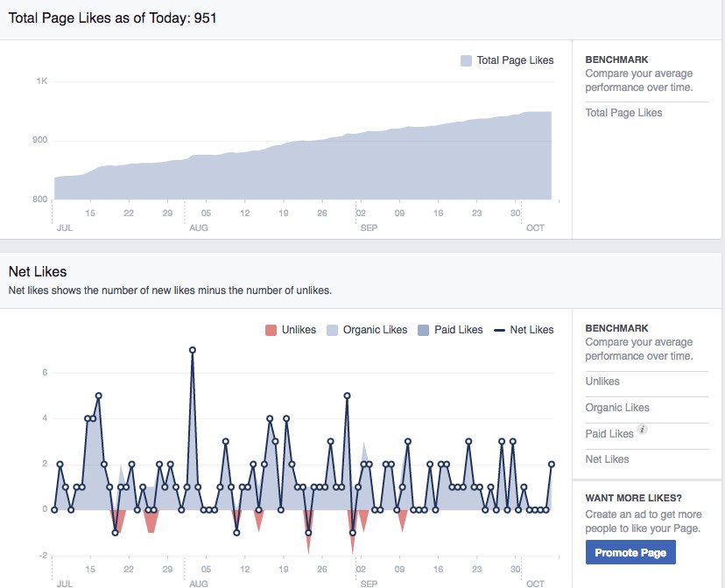This screenshot has height=588, width=725.
Task: Click the Paid Likes benchmark link
Action: click(609, 434)
